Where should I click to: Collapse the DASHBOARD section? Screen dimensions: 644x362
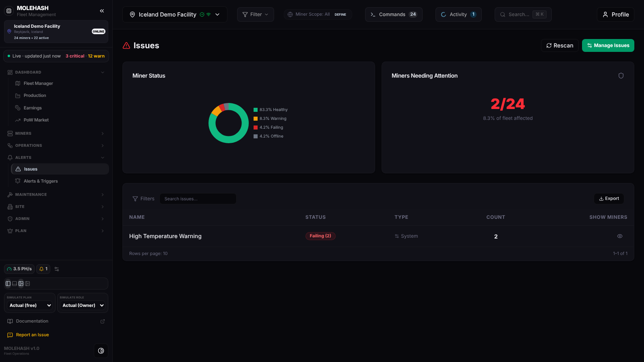coord(56,72)
